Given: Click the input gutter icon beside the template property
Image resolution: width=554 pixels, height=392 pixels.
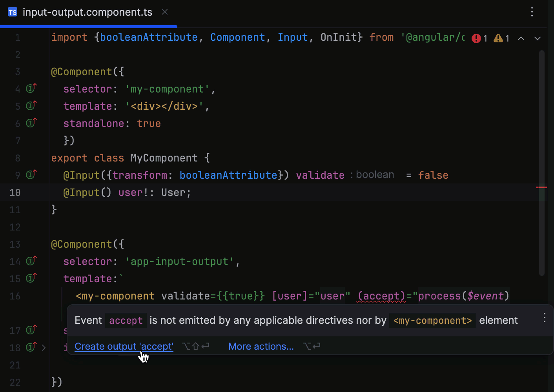Looking at the screenshot, I should click(31, 105).
